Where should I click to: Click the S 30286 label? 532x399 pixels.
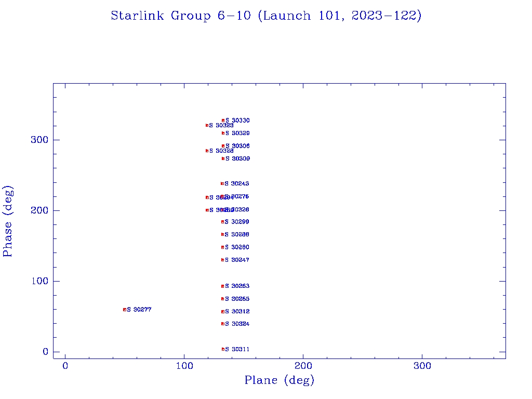(x=237, y=234)
